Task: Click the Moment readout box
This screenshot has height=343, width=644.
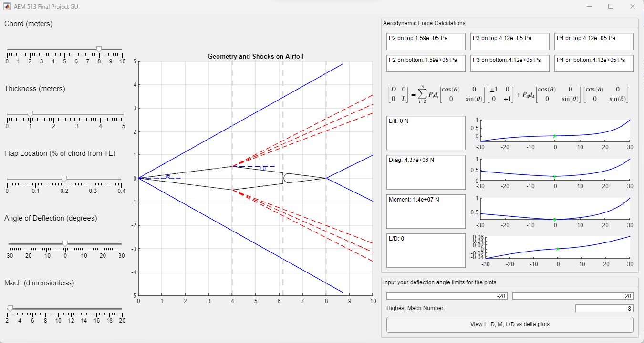Action: [426, 212]
